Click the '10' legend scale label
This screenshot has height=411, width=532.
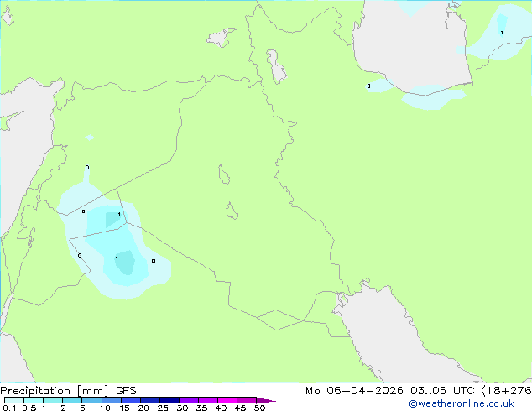coord(105,408)
